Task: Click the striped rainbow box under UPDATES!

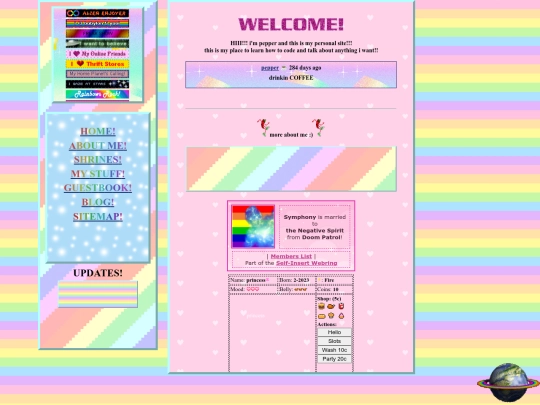Action: click(x=98, y=294)
